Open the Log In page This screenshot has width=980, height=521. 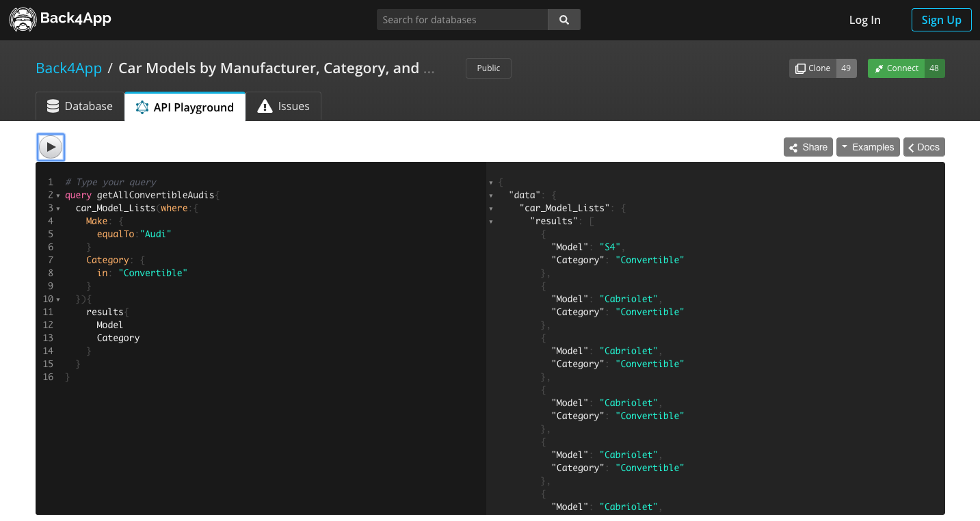pyautogui.click(x=864, y=20)
